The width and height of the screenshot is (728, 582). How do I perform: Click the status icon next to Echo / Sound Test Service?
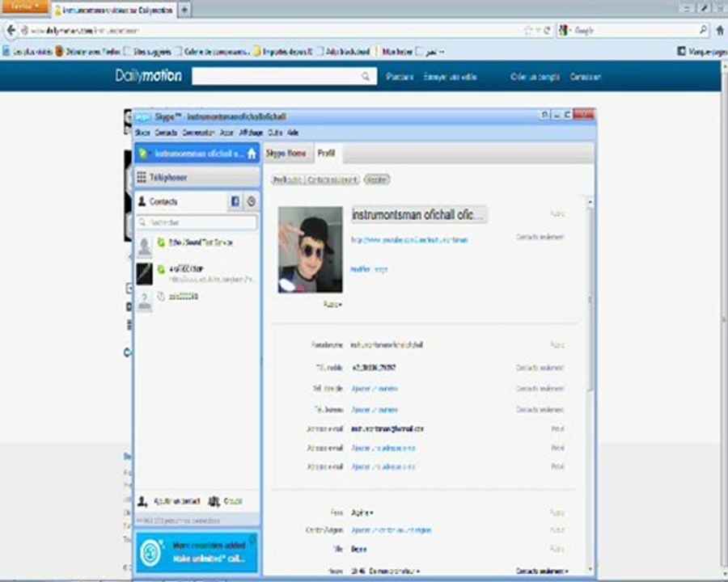point(161,242)
